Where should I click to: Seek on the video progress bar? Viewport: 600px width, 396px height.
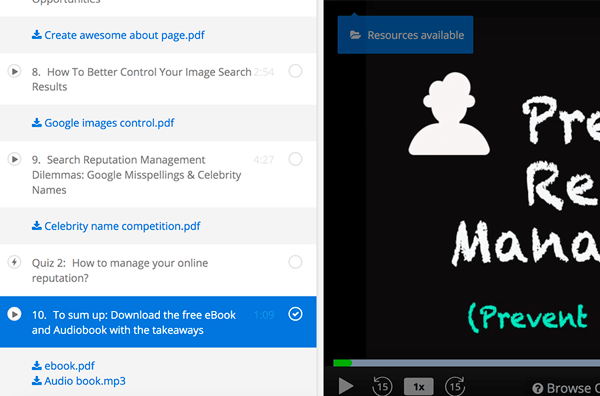pyautogui.click(x=466, y=363)
